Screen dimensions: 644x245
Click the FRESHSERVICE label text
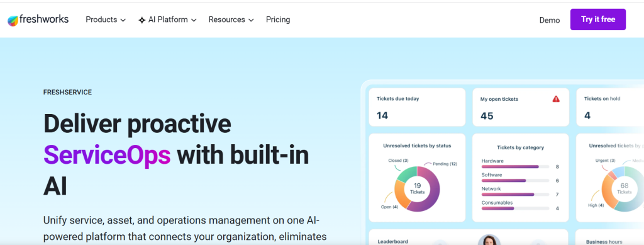(67, 93)
